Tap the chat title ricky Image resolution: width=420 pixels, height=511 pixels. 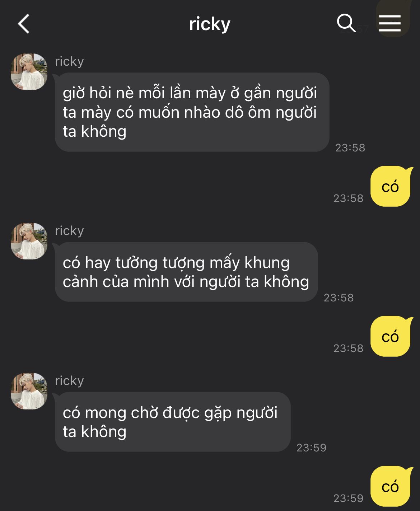[210, 24]
